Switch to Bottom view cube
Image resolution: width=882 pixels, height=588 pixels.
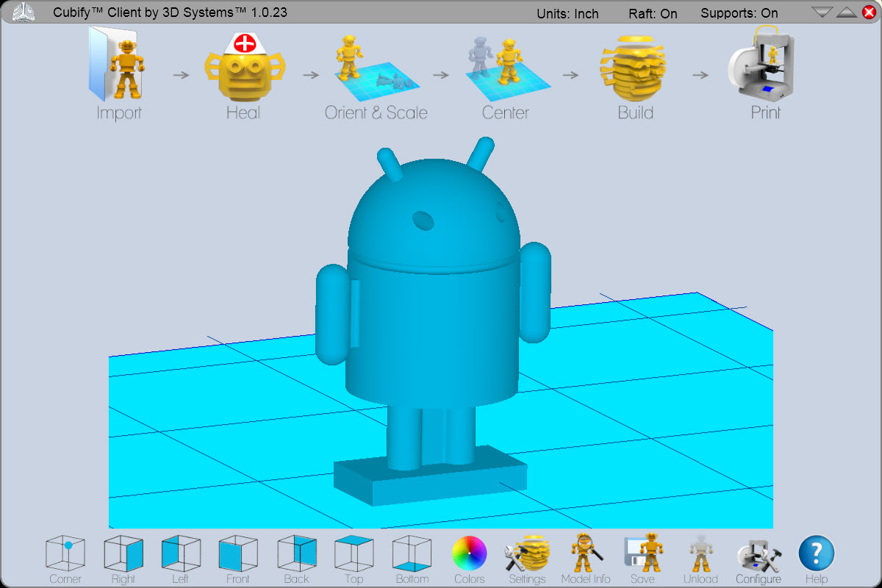[x=412, y=553]
